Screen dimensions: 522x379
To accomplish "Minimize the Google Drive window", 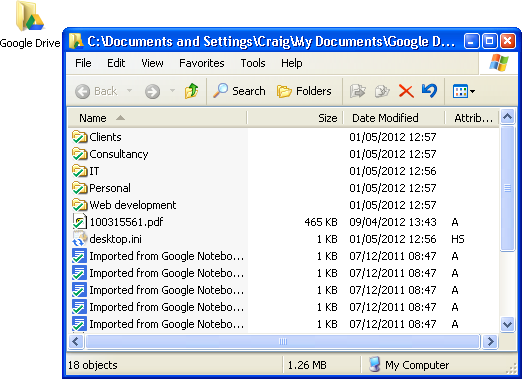I will pos(472,41).
